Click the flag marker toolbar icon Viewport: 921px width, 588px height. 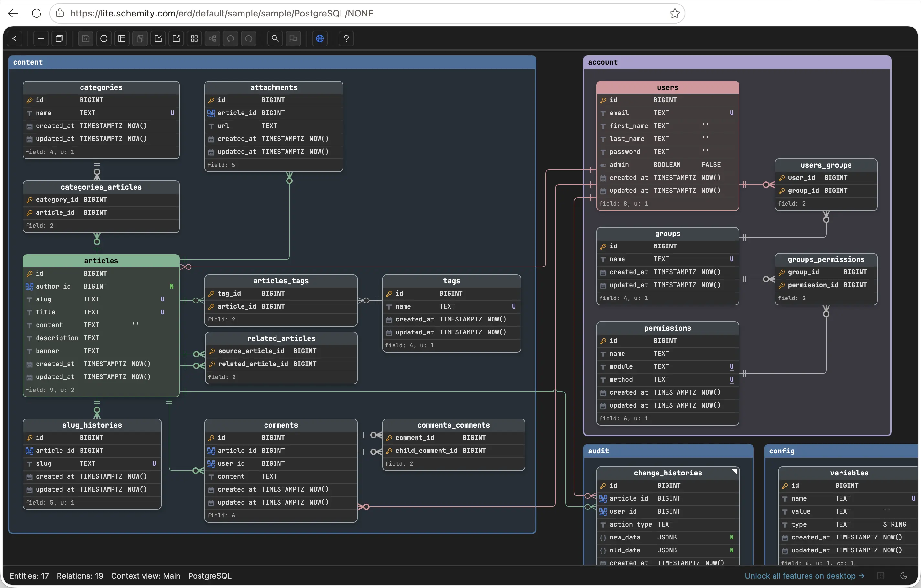293,38
